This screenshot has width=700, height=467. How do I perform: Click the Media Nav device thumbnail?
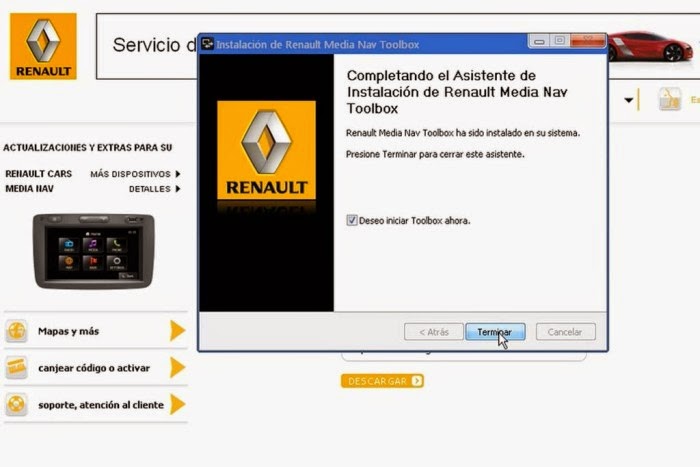pyautogui.click(x=93, y=251)
